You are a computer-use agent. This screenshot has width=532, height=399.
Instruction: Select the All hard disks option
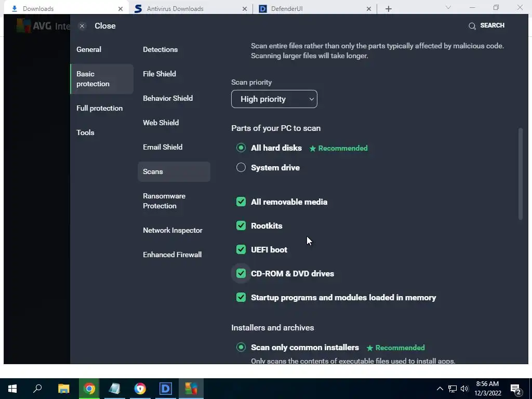241,148
